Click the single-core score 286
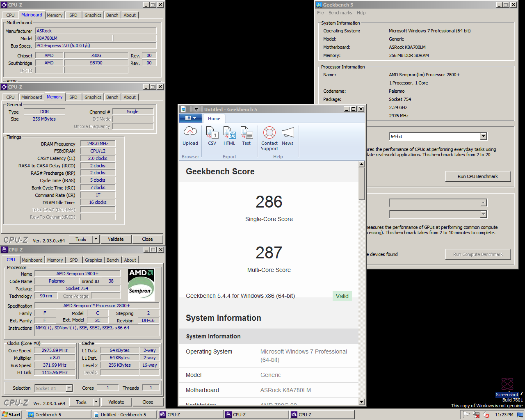This screenshot has width=525, height=420. (269, 202)
